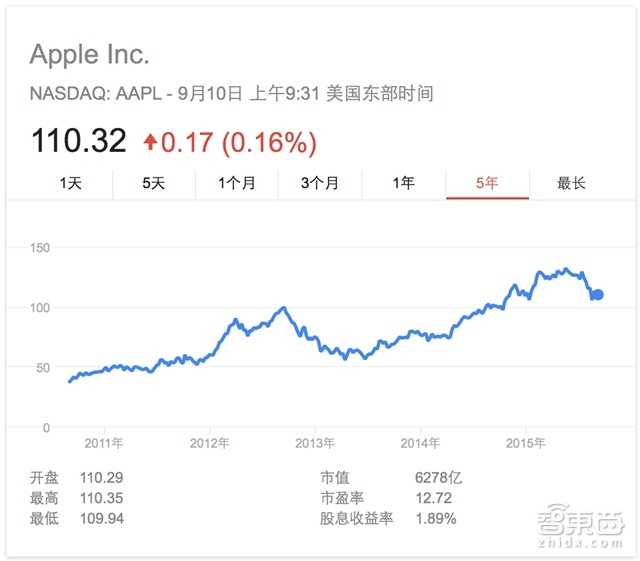Click the 股息收益率 value 1.89%
Viewport: 640px width, 561px height.
pos(435,518)
